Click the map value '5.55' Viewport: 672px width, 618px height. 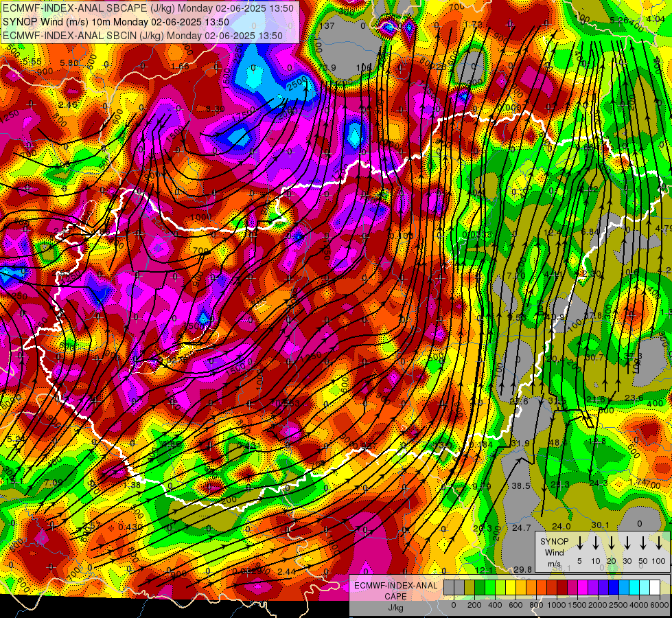pyautogui.click(x=32, y=62)
